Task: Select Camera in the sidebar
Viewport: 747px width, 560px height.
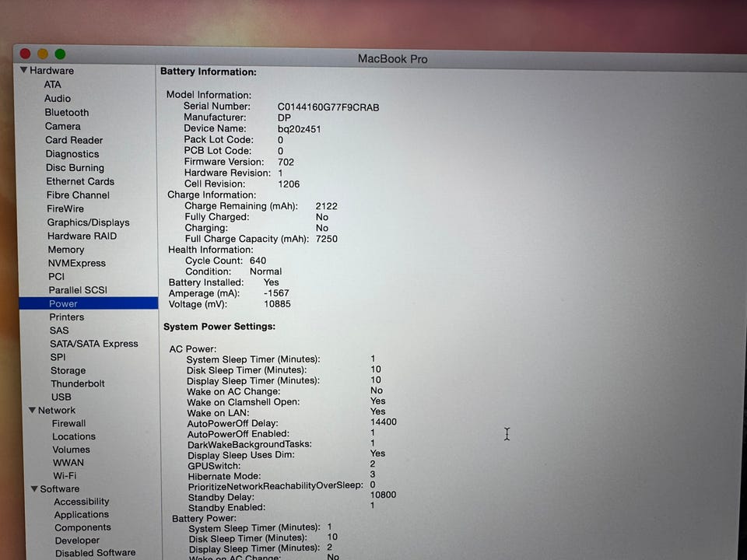Action: (x=63, y=126)
